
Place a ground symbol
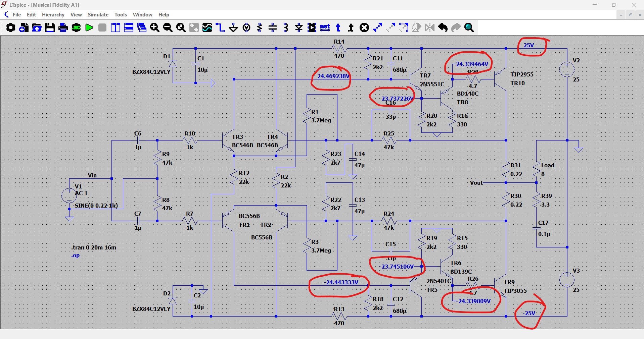(x=233, y=27)
